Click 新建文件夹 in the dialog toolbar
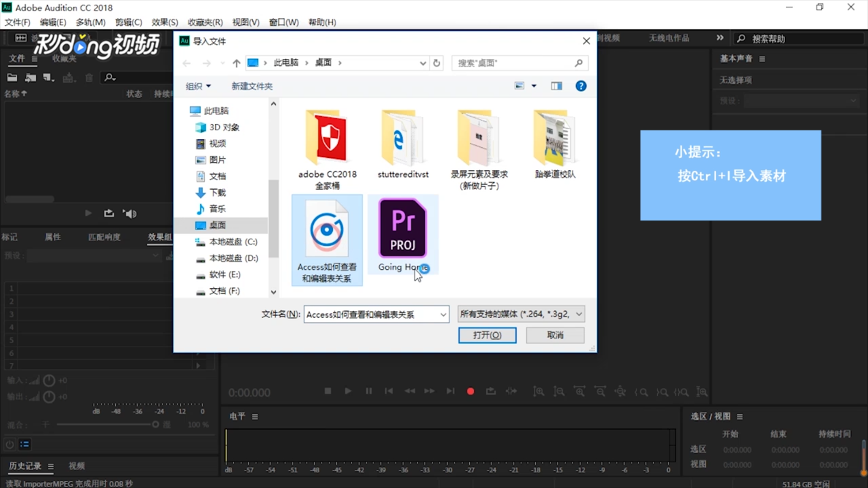The image size is (868, 488). click(x=252, y=86)
